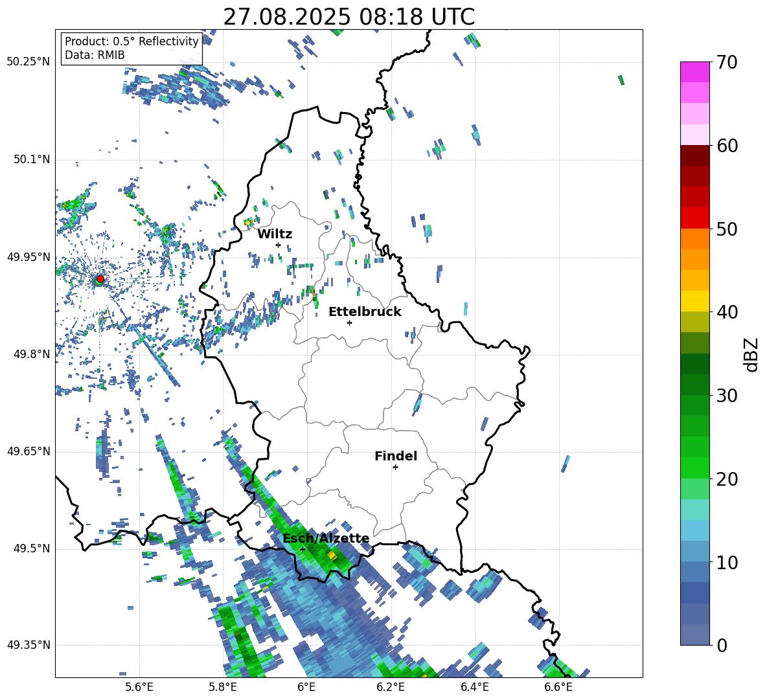Click the longitude label 6.2°E
767x700 pixels.
pos(391,687)
